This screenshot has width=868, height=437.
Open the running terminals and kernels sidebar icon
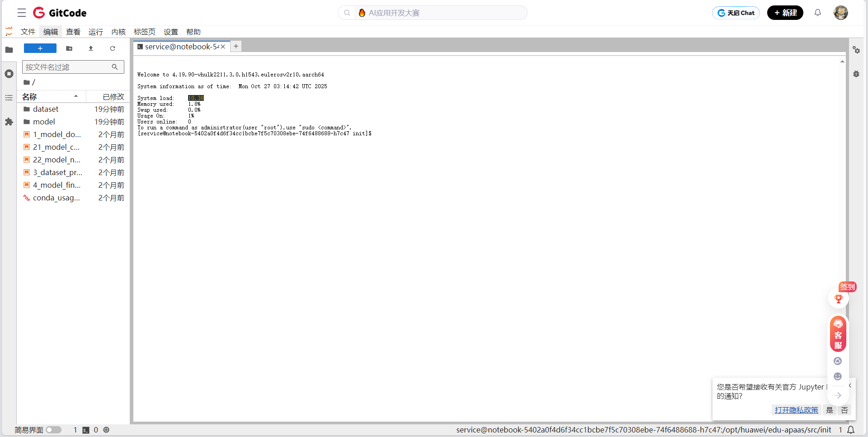tap(9, 73)
